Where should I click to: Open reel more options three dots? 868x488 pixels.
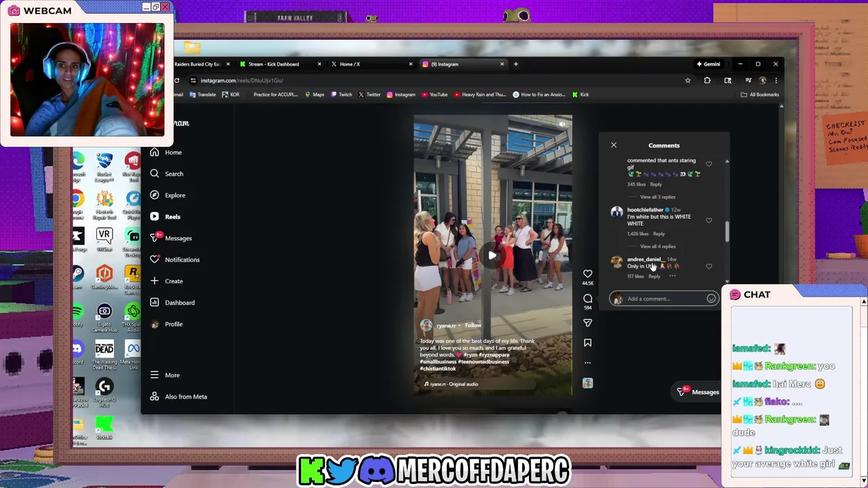588,363
